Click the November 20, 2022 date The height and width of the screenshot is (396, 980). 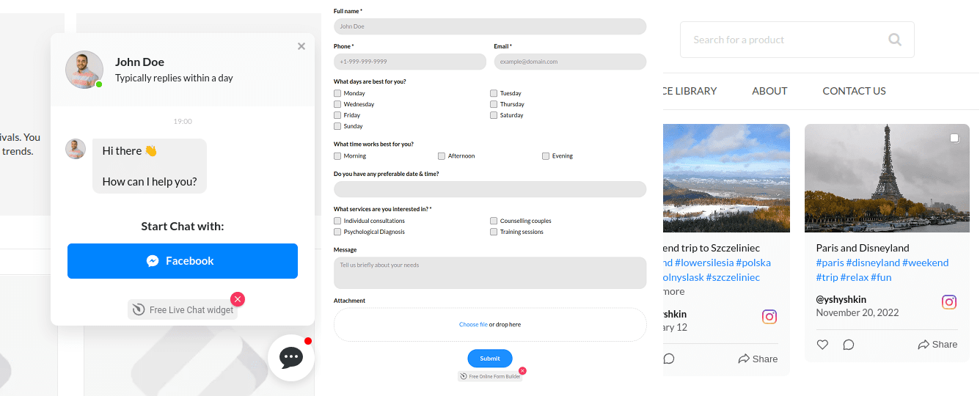[857, 312]
